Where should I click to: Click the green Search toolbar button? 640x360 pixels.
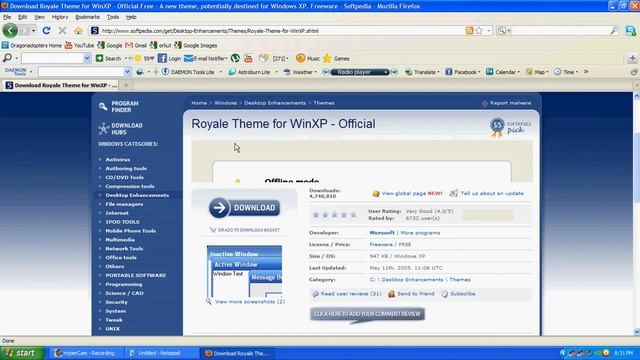[108, 58]
